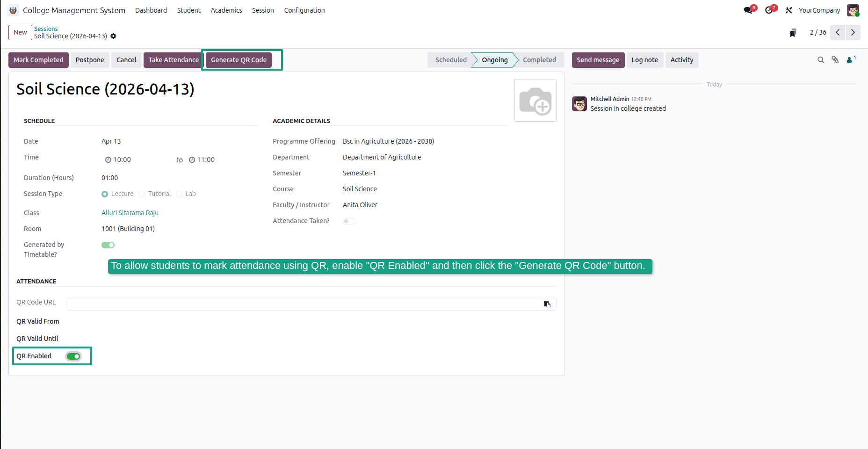This screenshot has width=868, height=449.
Task: Go to previous record arrow
Action: tap(838, 32)
